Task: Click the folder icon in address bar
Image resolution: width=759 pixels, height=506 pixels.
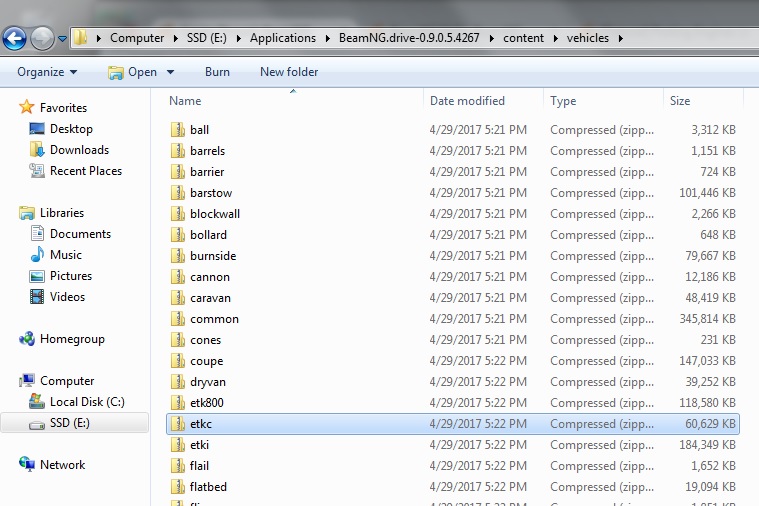Action: [x=81, y=38]
